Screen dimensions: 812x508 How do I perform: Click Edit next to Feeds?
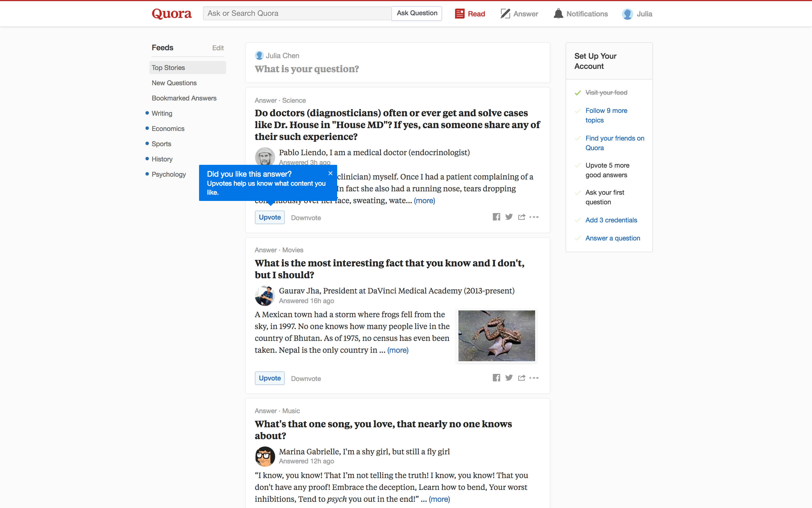[x=218, y=48]
